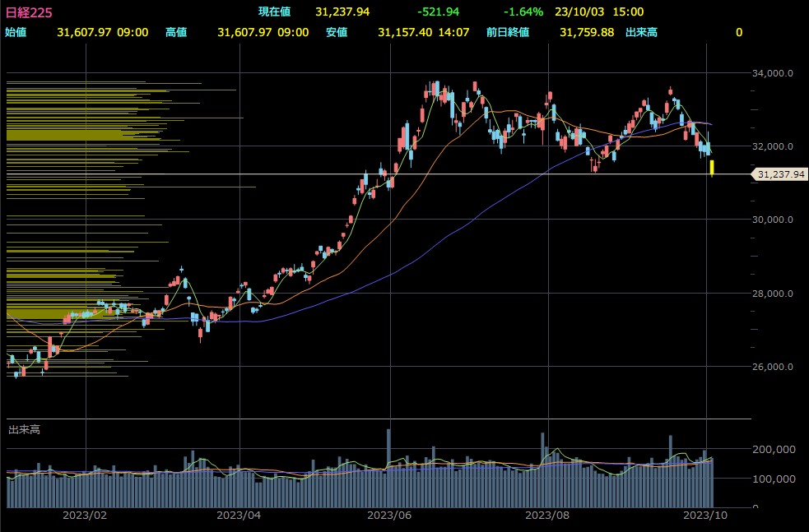Select the current value 31,237.94 in header

coord(342,12)
